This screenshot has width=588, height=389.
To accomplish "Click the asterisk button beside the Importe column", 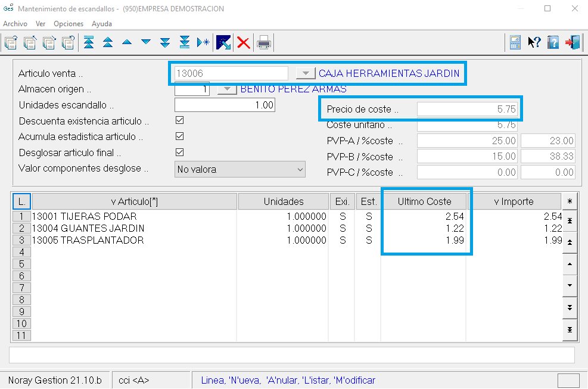I will tap(570, 201).
